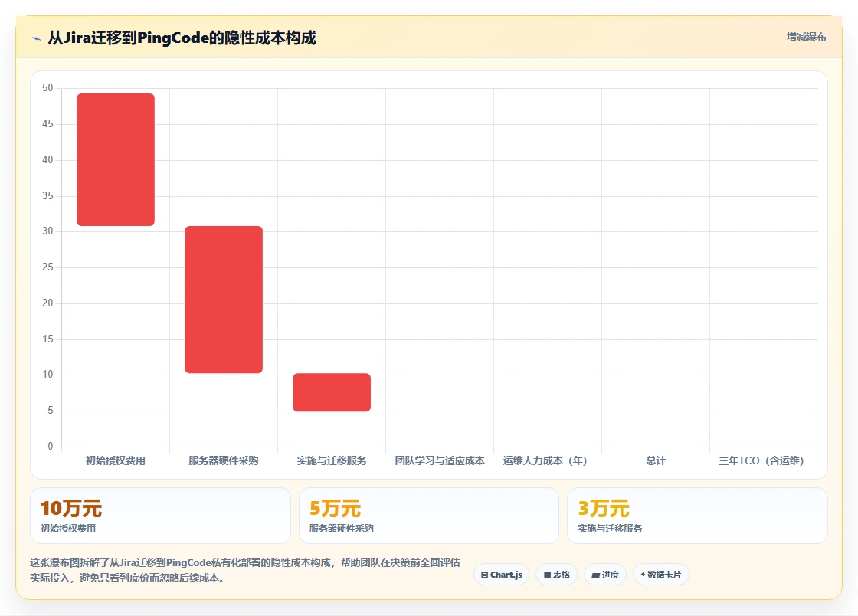This screenshot has height=616, width=858.
Task: Click the 进度 tag chip
Action: pos(605,575)
